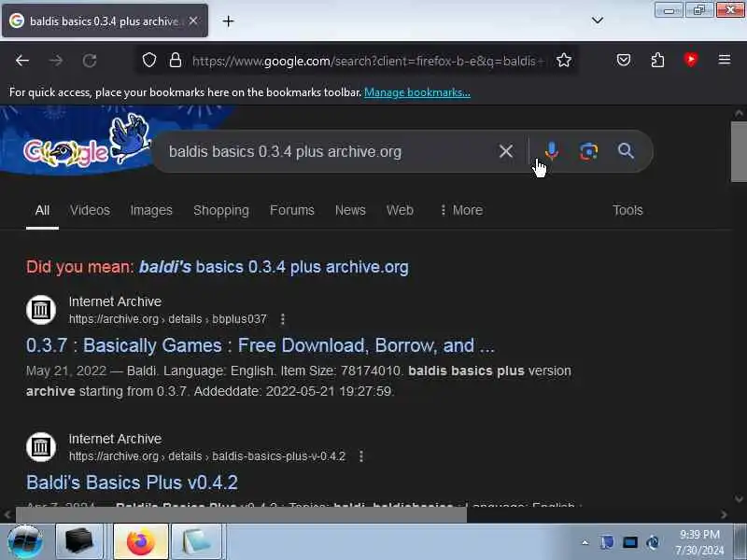This screenshot has width=747, height=560.
Task: Open the Manage bookmarks link
Action: tap(417, 92)
